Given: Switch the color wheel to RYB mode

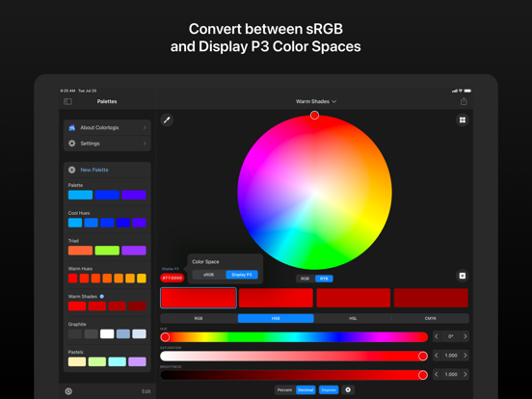Looking at the screenshot, I should [324, 279].
